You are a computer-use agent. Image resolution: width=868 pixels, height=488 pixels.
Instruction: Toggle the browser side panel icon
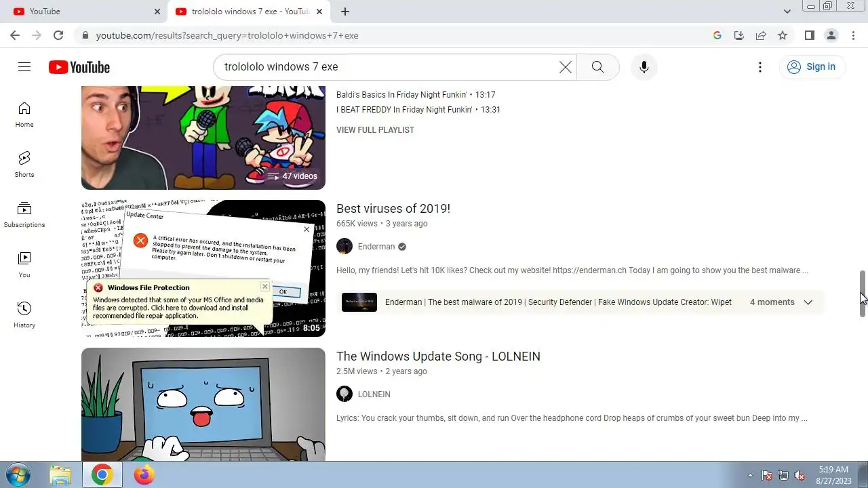pyautogui.click(x=809, y=35)
